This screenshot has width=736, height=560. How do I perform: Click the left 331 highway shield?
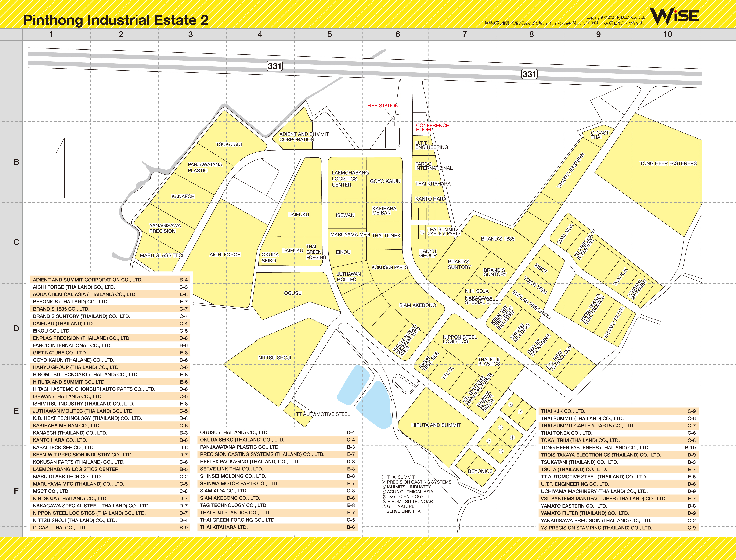coord(275,66)
